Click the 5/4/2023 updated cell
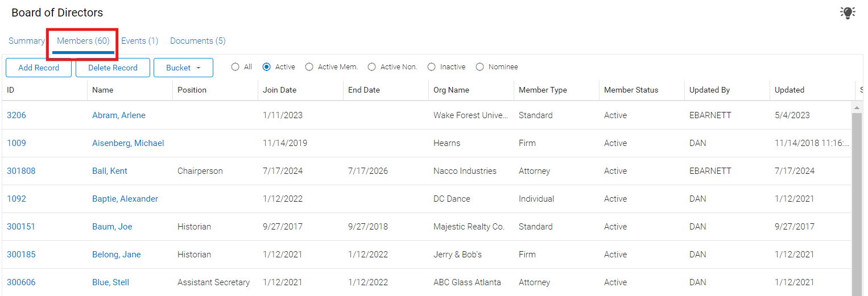The width and height of the screenshot is (868, 296). (792, 115)
